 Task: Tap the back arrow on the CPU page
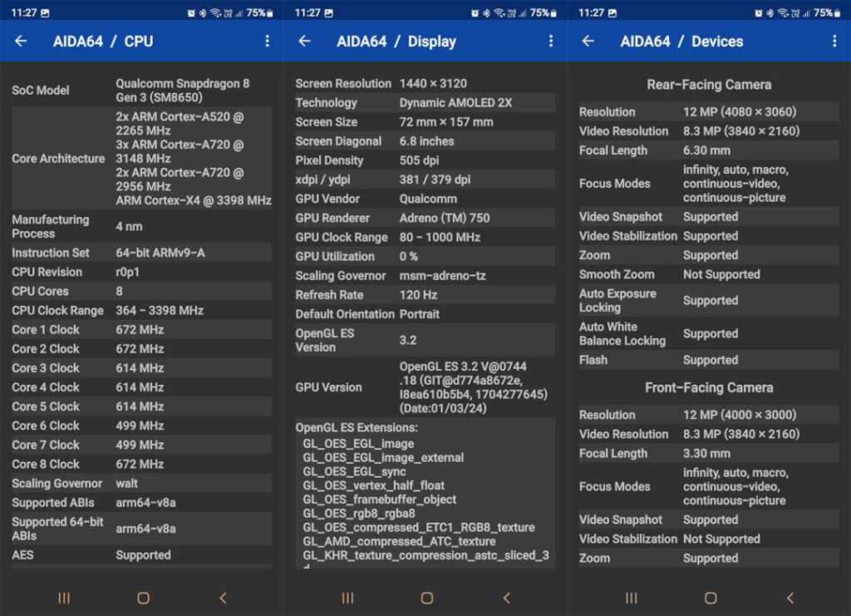pos(21,41)
